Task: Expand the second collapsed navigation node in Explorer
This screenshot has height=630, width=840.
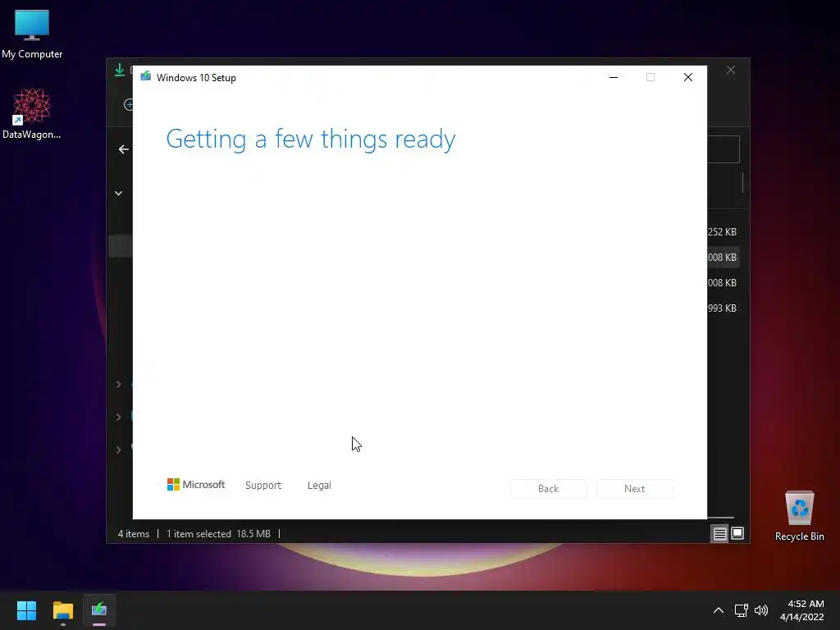Action: pyautogui.click(x=119, y=417)
